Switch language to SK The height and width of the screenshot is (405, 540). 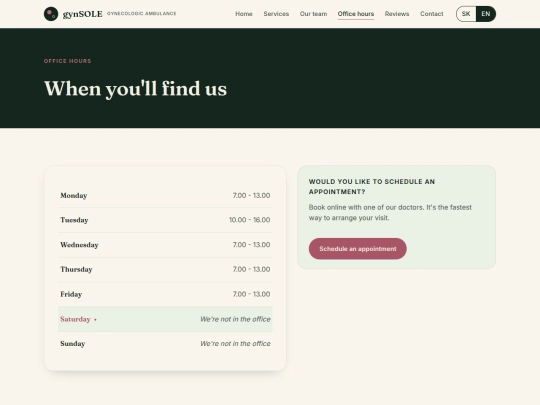point(466,14)
